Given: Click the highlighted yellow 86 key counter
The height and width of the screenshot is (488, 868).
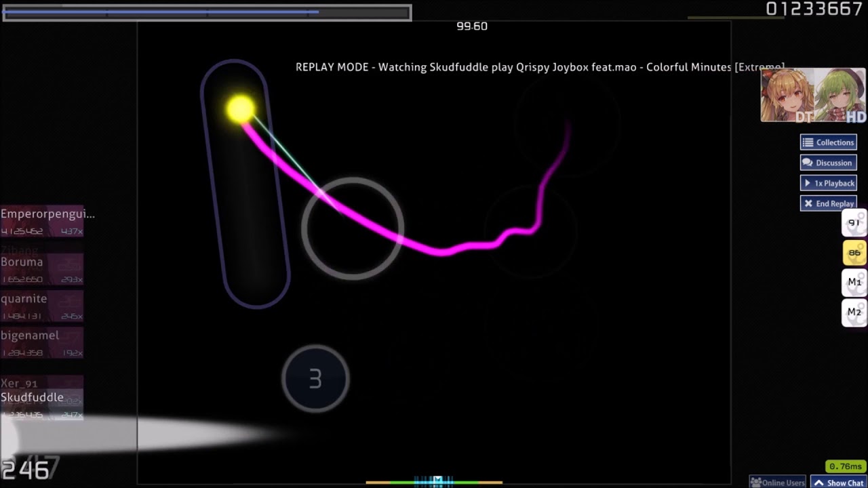Looking at the screenshot, I should 854,253.
